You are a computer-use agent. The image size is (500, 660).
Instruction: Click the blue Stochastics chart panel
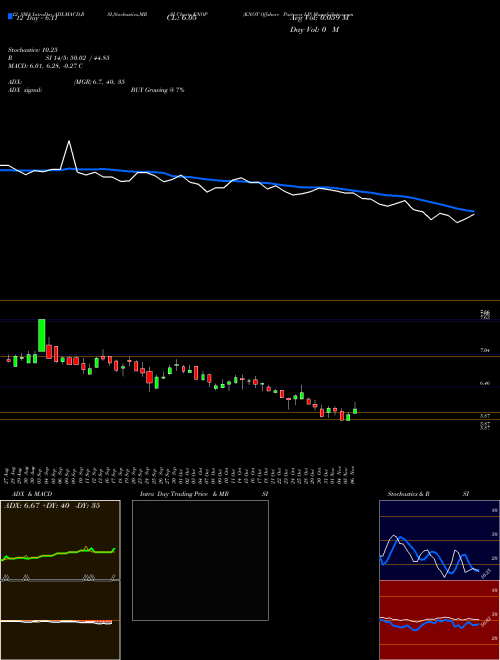tap(439, 540)
